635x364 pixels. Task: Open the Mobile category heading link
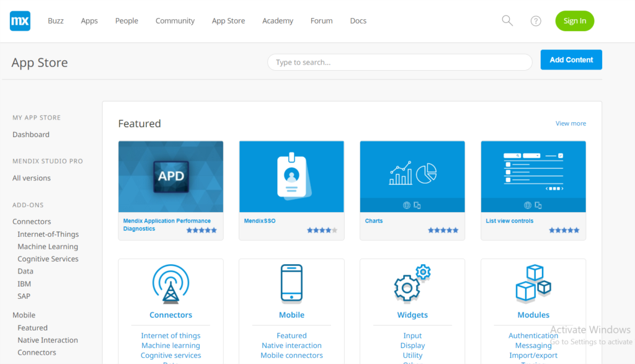click(291, 314)
